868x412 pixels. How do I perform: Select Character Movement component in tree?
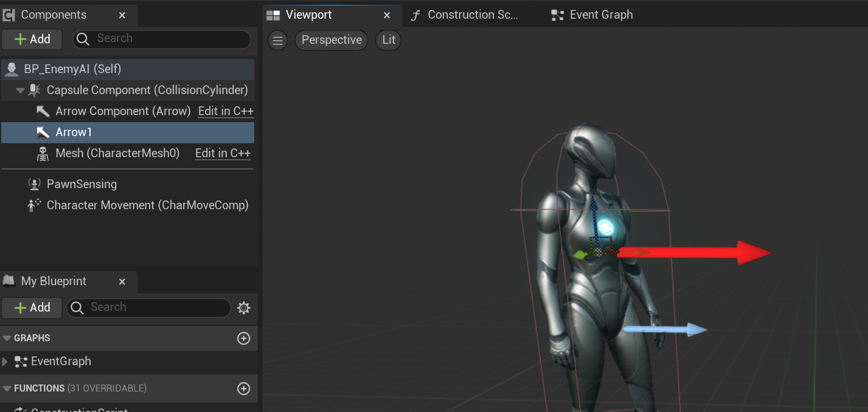click(147, 205)
